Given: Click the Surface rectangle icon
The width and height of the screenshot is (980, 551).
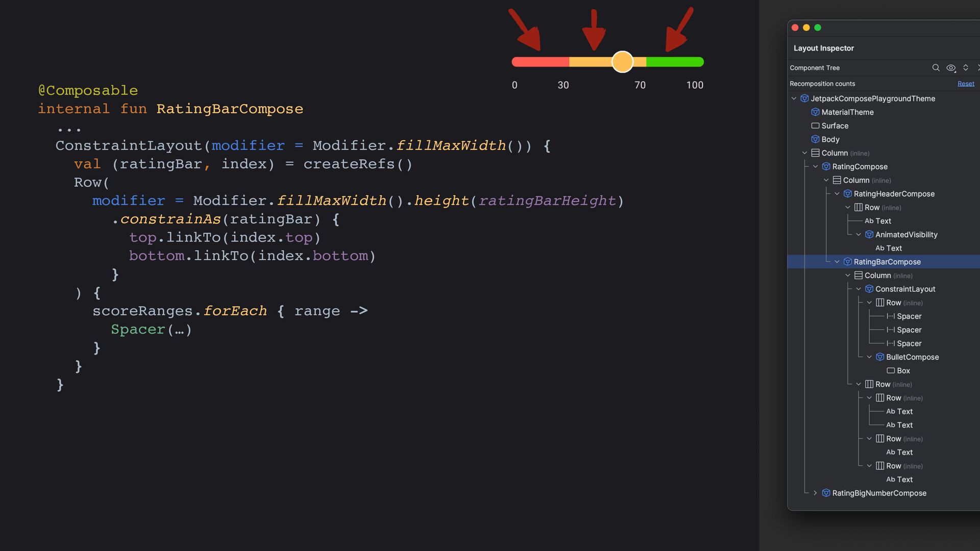Looking at the screenshot, I should (815, 126).
